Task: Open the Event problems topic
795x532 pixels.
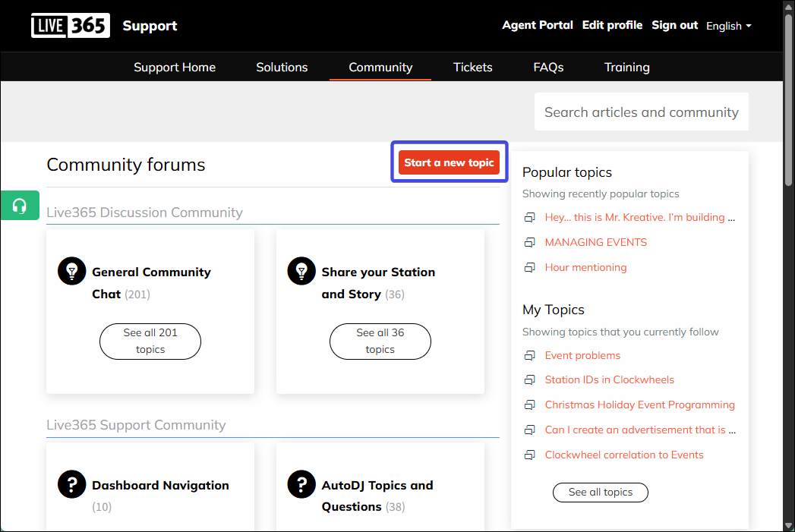Action: point(582,355)
